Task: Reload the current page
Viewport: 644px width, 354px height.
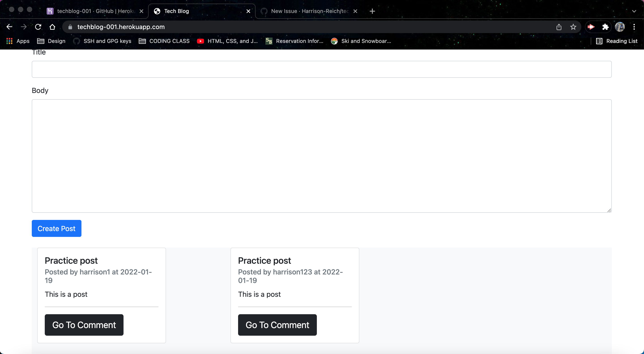Action: 38,27
